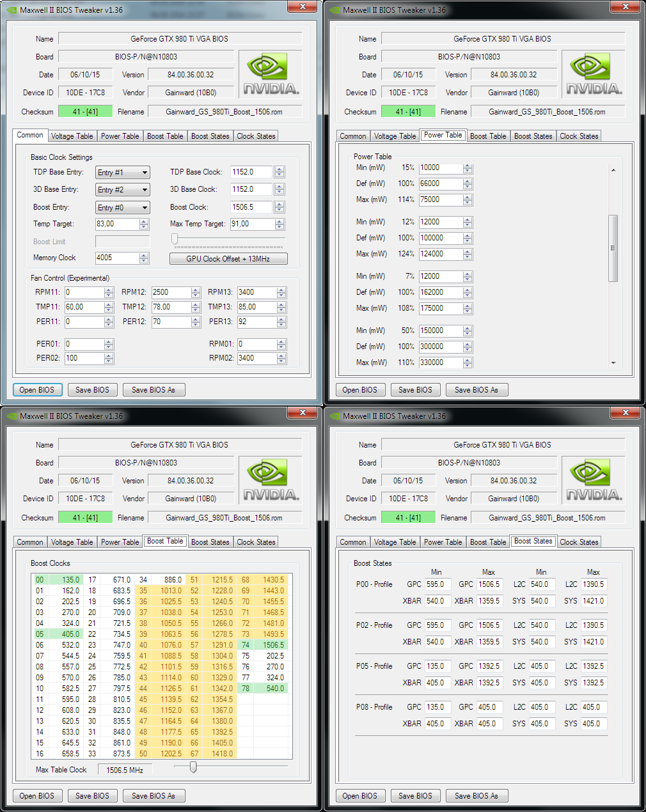Click the RPM02 spinner arrows
646x812 pixels.
(281, 358)
